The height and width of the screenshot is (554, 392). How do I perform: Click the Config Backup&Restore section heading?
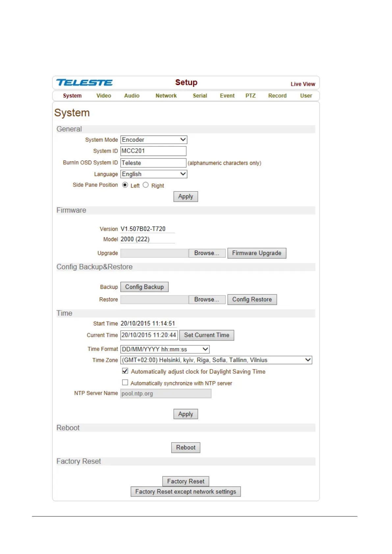(x=94, y=267)
